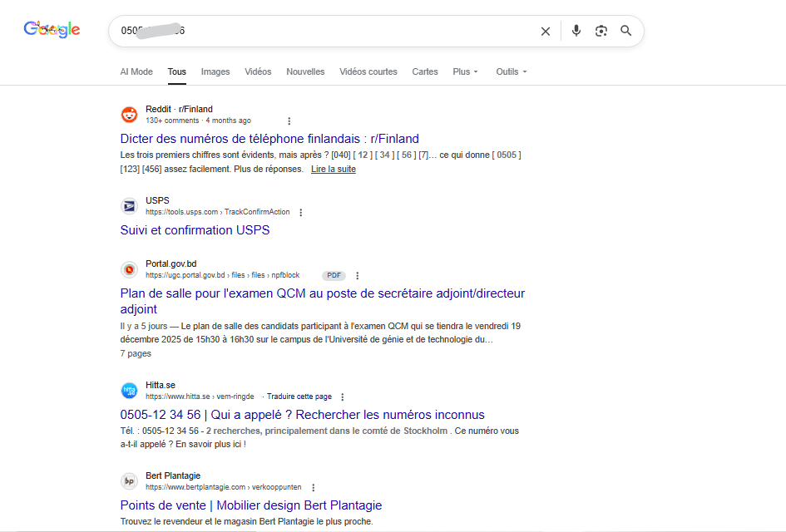Screen dimensions: 786x532
Task: Click the magnifying glass search icon
Action: coord(626,31)
